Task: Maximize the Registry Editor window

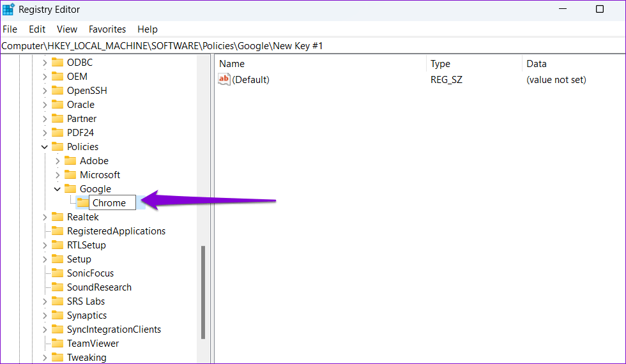Action: (600, 9)
